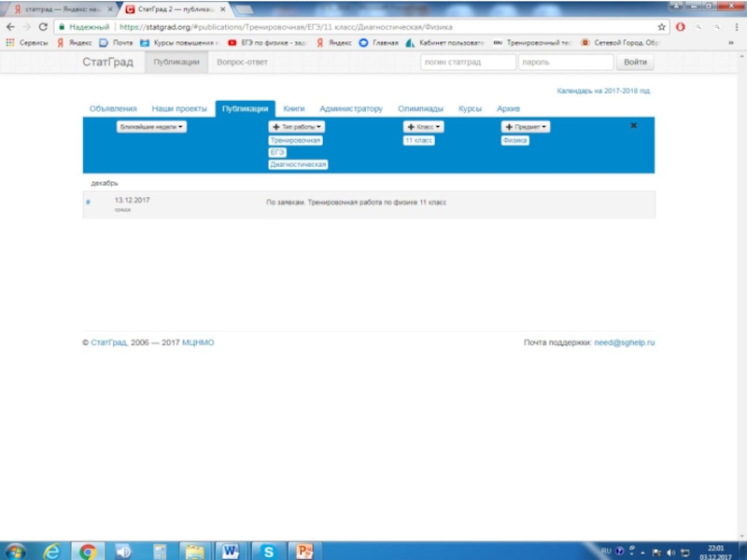Image resolution: width=747 pixels, height=560 pixels.
Task: Open the Opera extension icon
Action: (x=681, y=27)
